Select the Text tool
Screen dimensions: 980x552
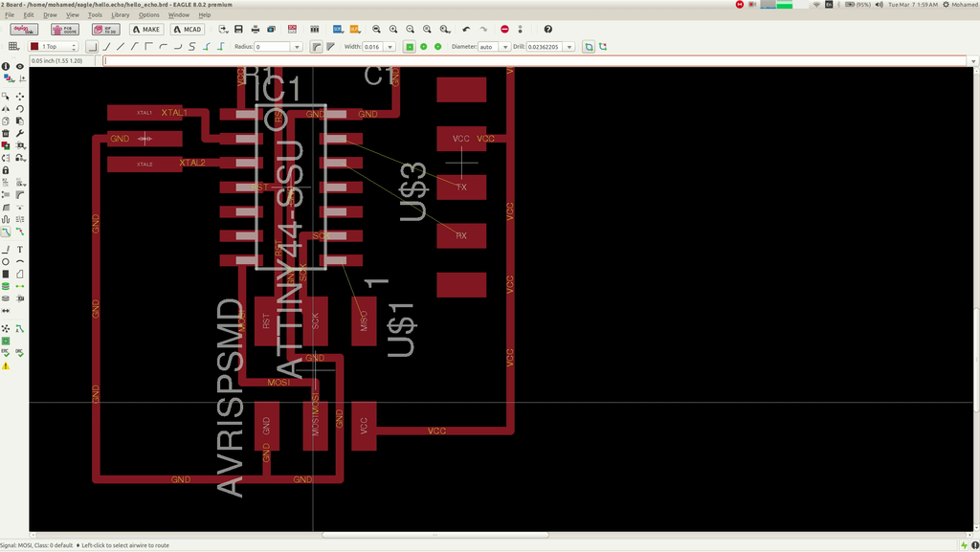tap(20, 249)
